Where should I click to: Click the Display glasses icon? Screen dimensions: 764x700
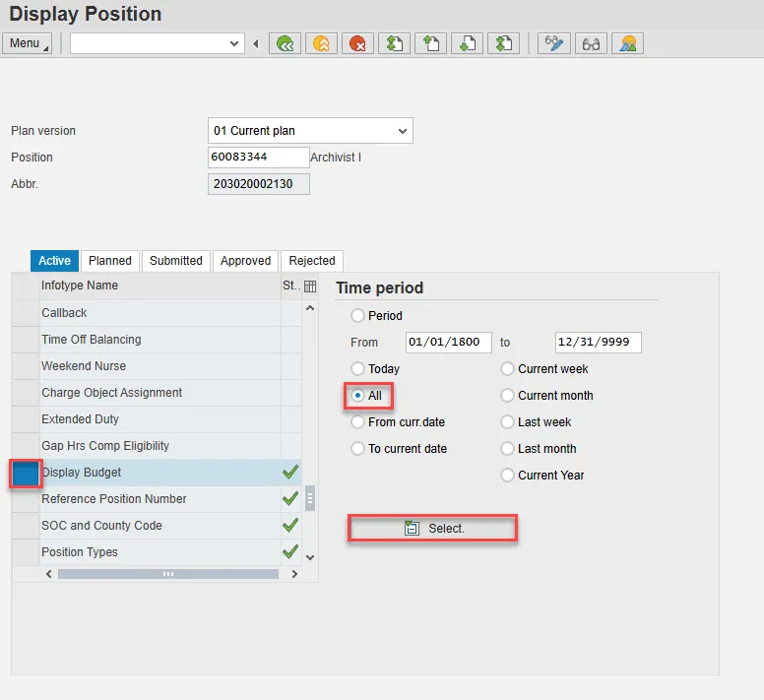tap(591, 44)
